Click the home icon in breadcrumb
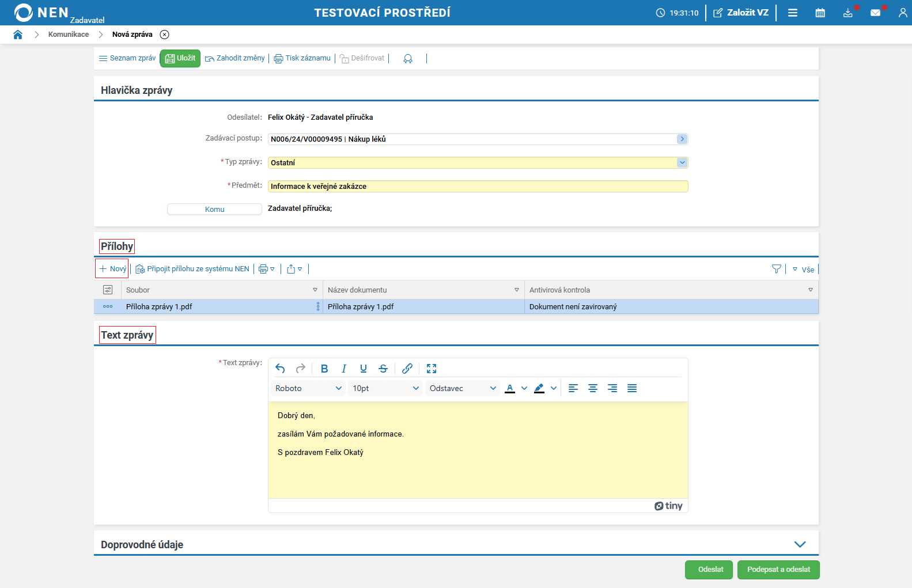Screen dimensions: 912x588 [18, 35]
